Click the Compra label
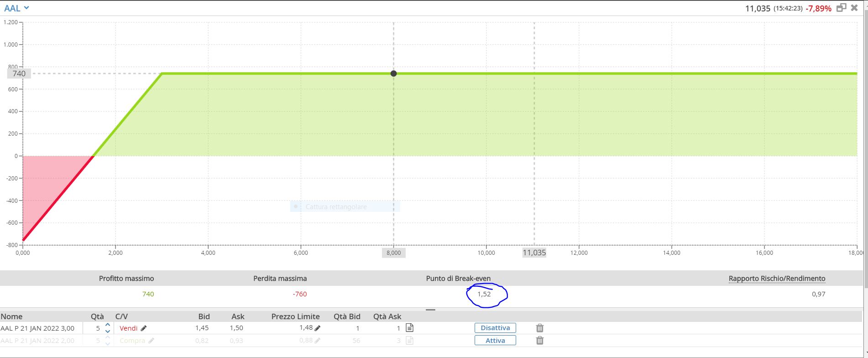Viewport: 868px width, 358px height. 132,340
